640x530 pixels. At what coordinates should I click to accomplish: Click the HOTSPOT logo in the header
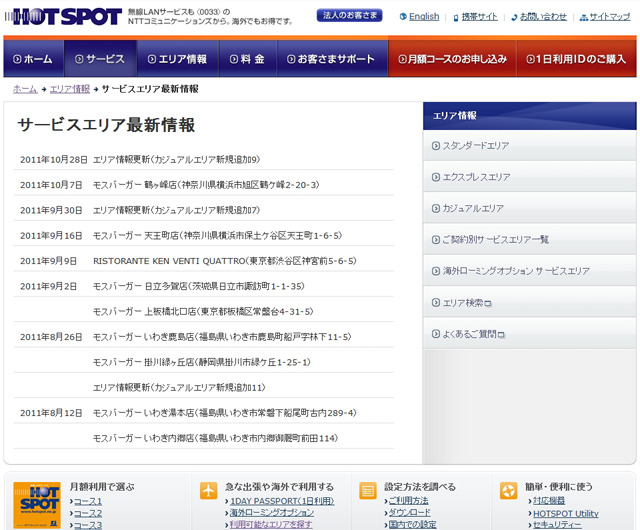click(x=63, y=17)
